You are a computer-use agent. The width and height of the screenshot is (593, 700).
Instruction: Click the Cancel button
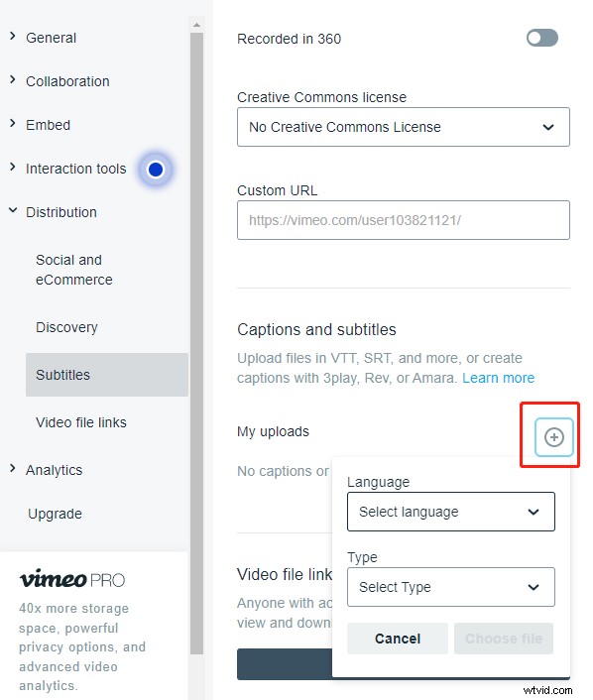398,639
